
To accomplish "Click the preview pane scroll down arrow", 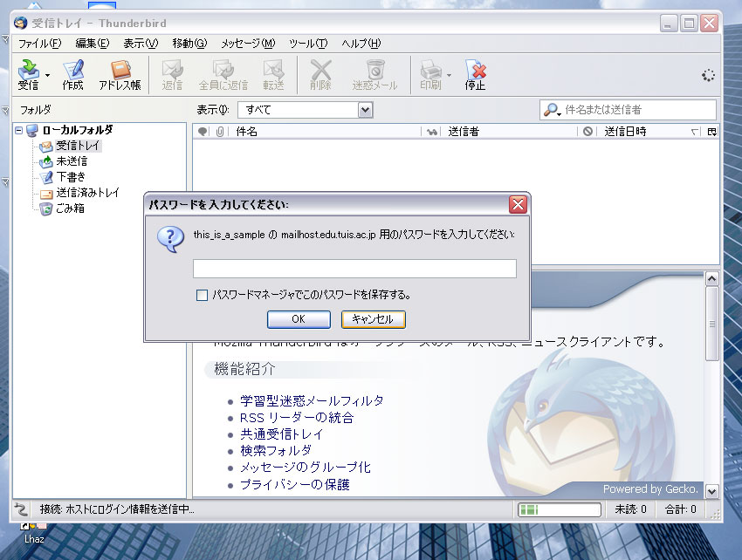I will (711, 491).
